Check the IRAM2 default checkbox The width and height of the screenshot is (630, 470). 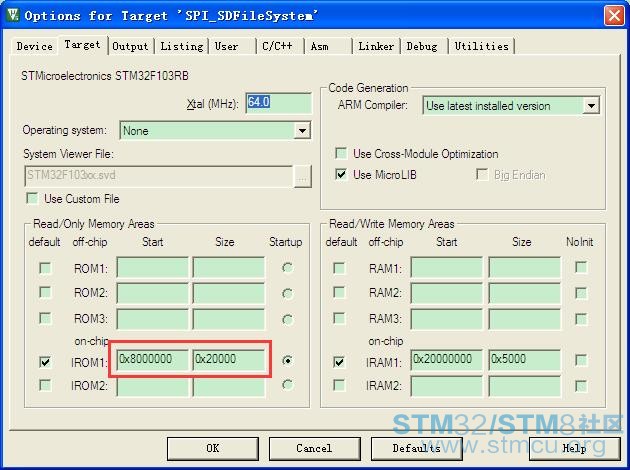(339, 385)
